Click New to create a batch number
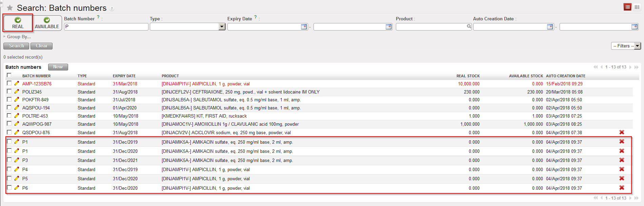644x206 pixels. click(x=58, y=67)
